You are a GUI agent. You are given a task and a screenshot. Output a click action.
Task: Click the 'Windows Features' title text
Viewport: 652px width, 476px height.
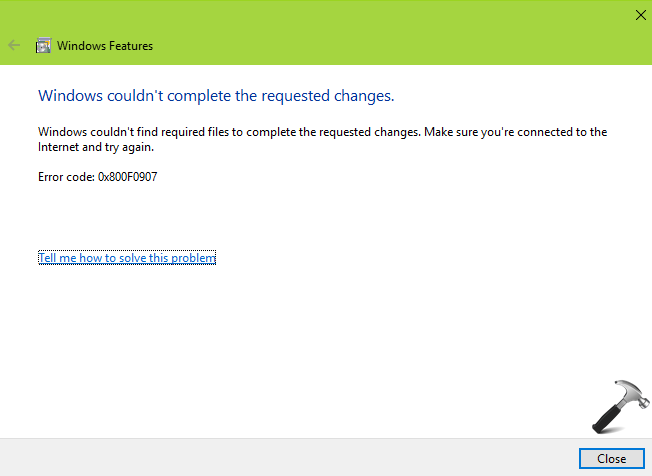coord(105,46)
